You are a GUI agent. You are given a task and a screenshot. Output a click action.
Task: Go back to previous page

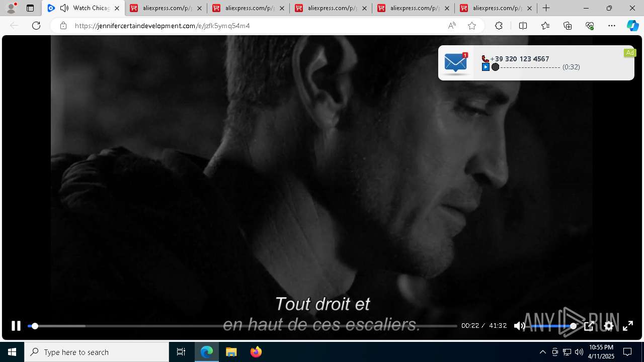[14, 26]
